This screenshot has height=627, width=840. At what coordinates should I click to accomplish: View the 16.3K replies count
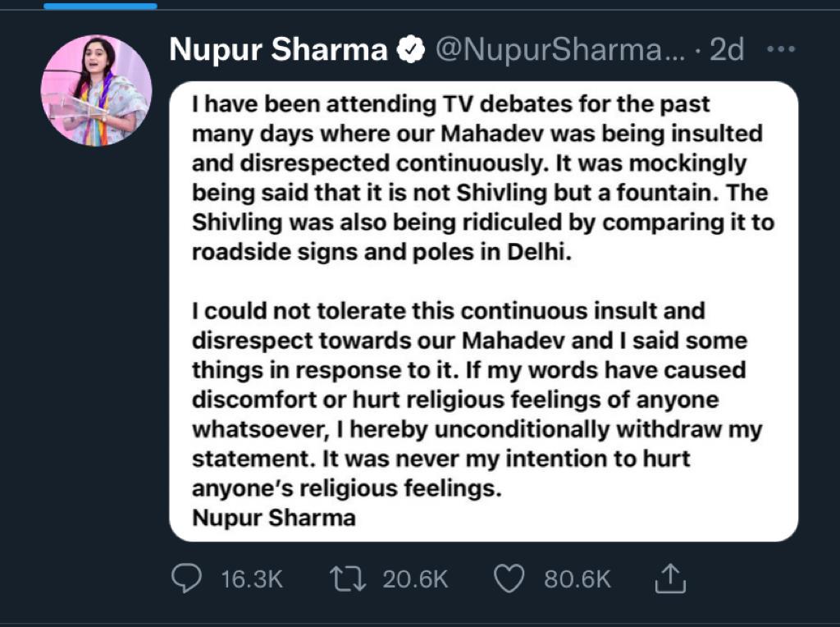click(x=252, y=580)
